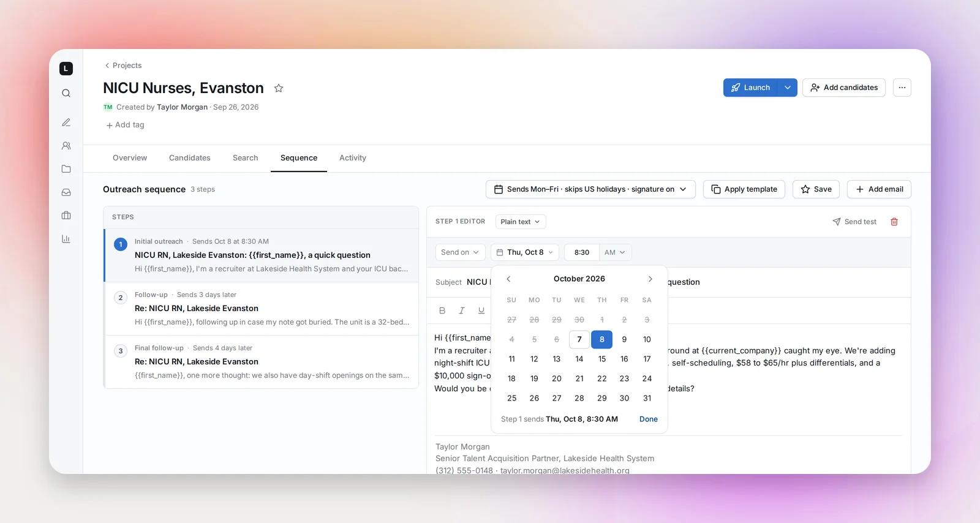Go back to Projects

point(123,66)
